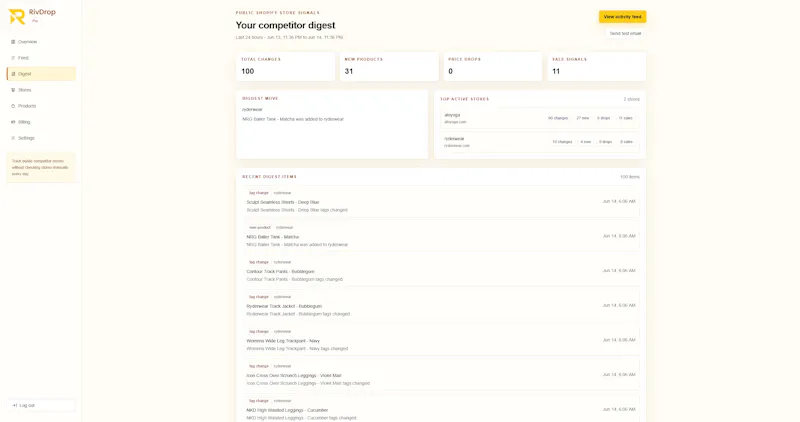The height and width of the screenshot is (422, 800).
Task: Open NRG Baller Tank - Matcha digest item
Action: point(442,237)
